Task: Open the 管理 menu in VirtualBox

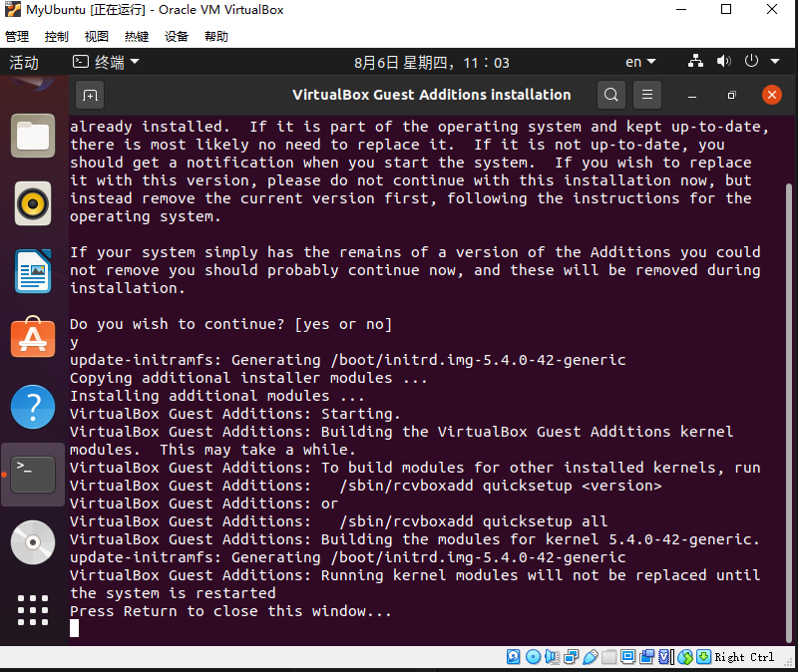Action: tap(17, 37)
